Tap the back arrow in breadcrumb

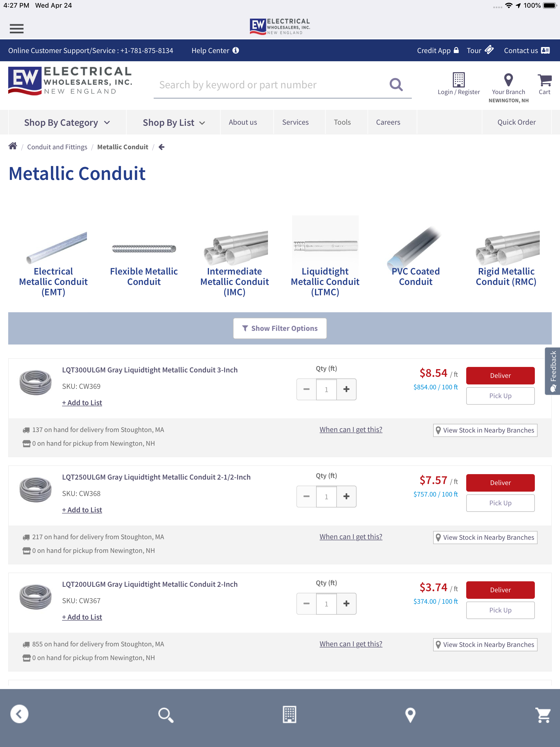point(161,147)
